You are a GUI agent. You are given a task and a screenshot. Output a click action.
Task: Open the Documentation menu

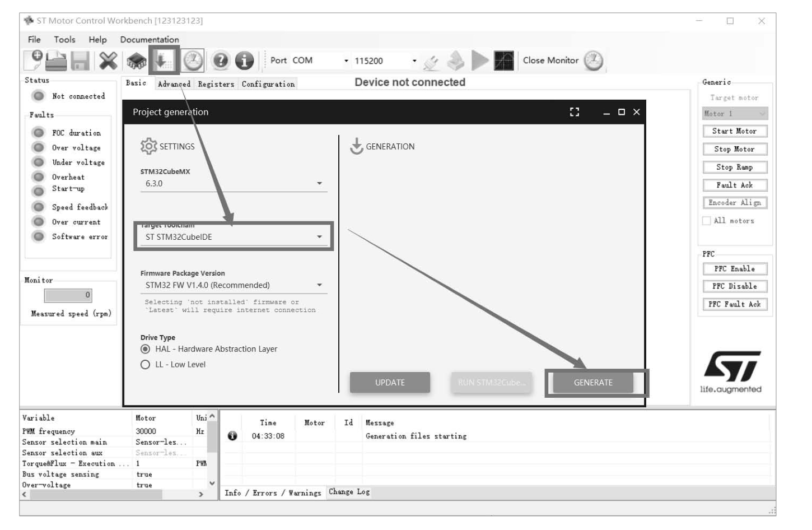coord(150,40)
